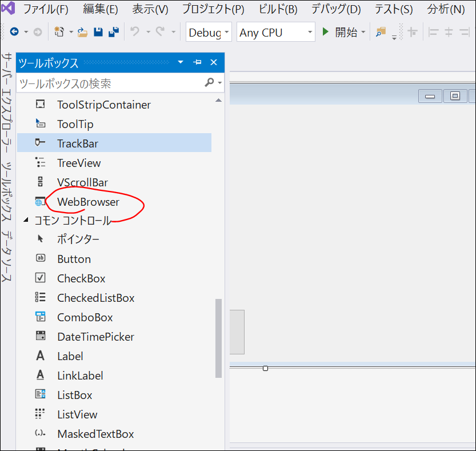476x451 pixels.
Task: Pin the toolbox panel with pushpin
Action: tap(197, 62)
